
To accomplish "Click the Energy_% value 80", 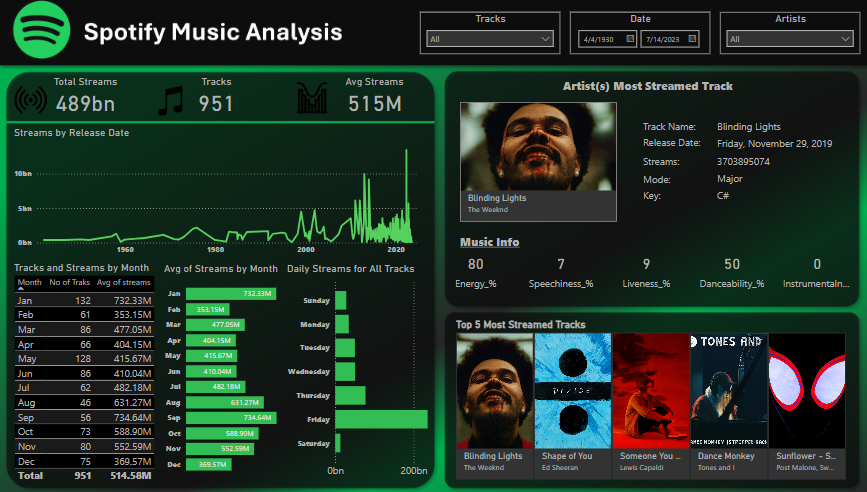I will [476, 264].
